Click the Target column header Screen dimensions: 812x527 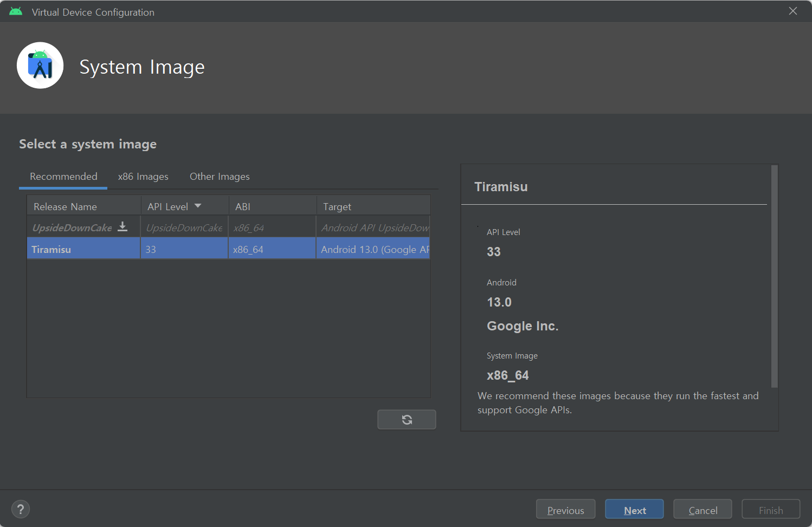tap(373, 206)
